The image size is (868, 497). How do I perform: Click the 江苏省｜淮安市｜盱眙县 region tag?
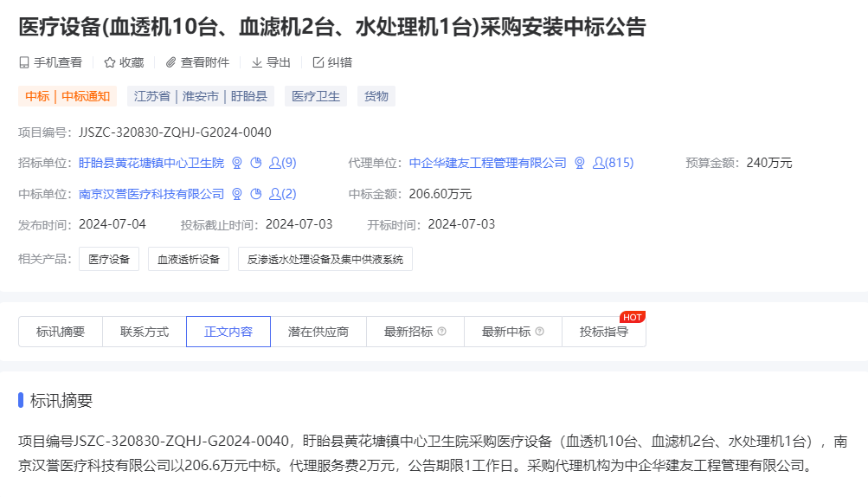click(201, 96)
